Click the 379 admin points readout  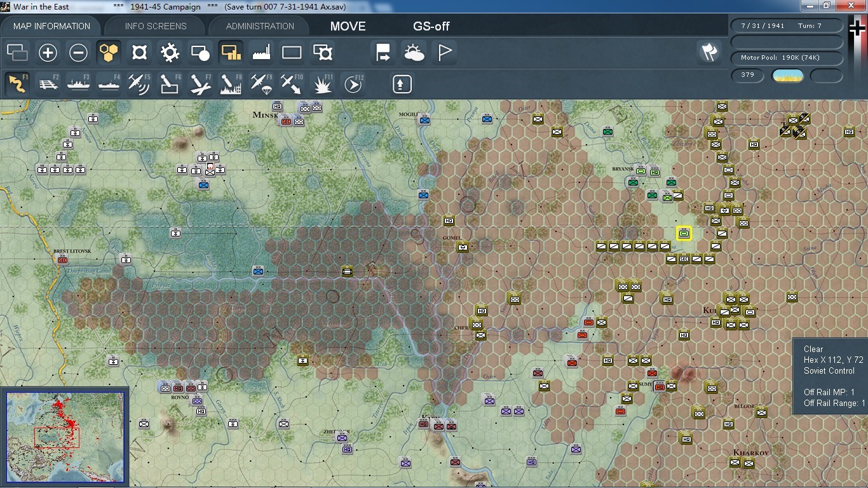(748, 75)
